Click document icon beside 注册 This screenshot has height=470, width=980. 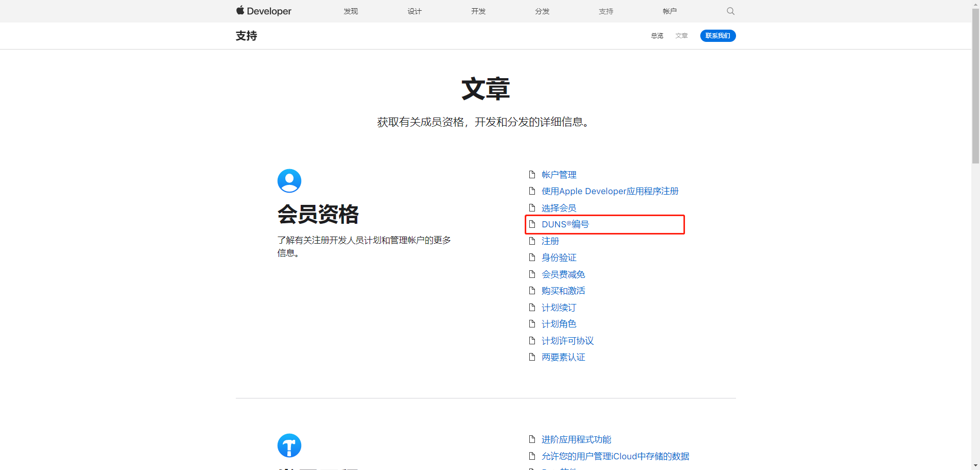[532, 241]
